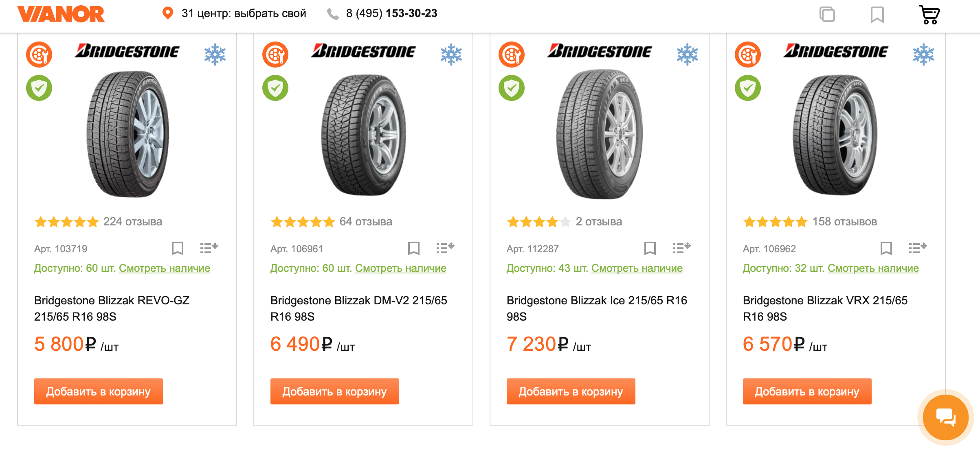Image resolution: width=980 pixels, height=450 pixels.
Task: Open the Blizzak DM-V2 tire image
Action: [x=363, y=134]
